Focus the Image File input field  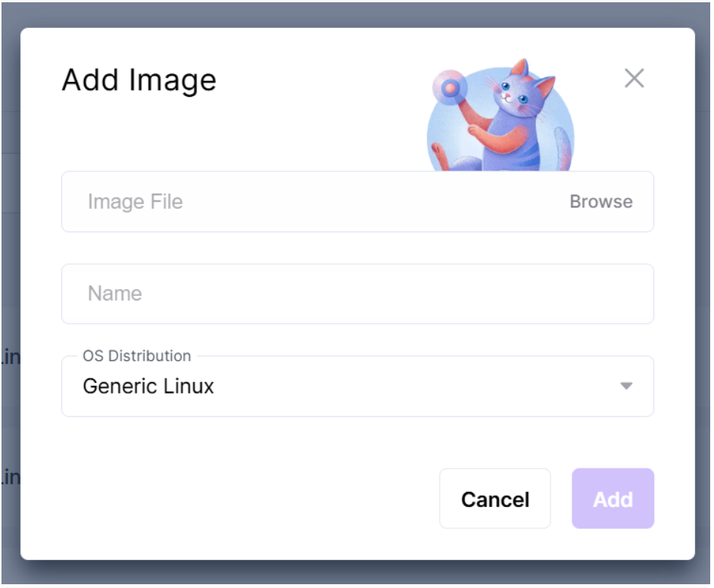tap(357, 201)
